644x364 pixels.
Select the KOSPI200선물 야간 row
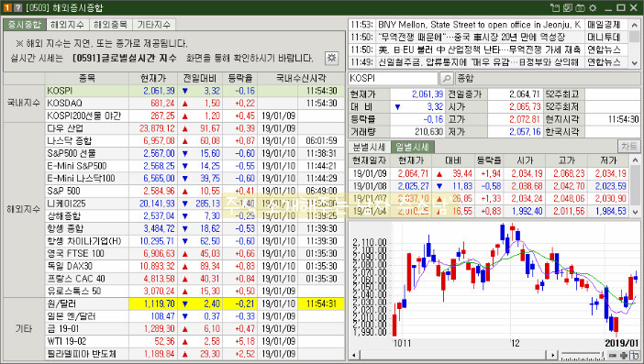194,116
